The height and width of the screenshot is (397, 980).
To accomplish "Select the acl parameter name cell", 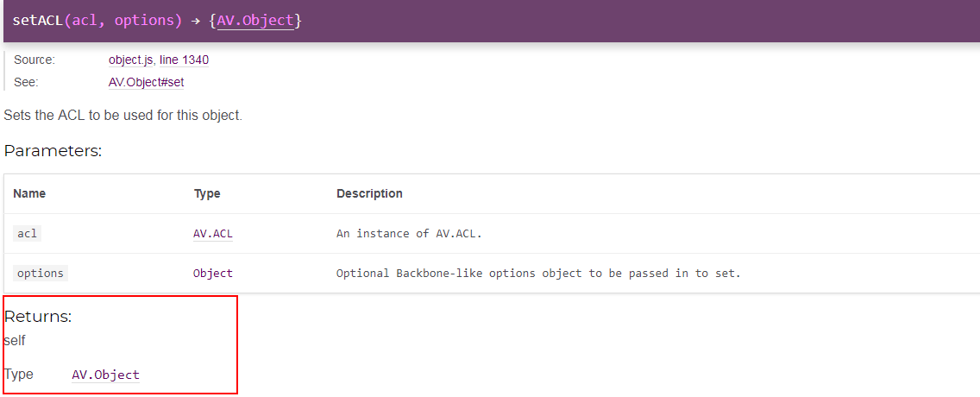I will point(27,234).
